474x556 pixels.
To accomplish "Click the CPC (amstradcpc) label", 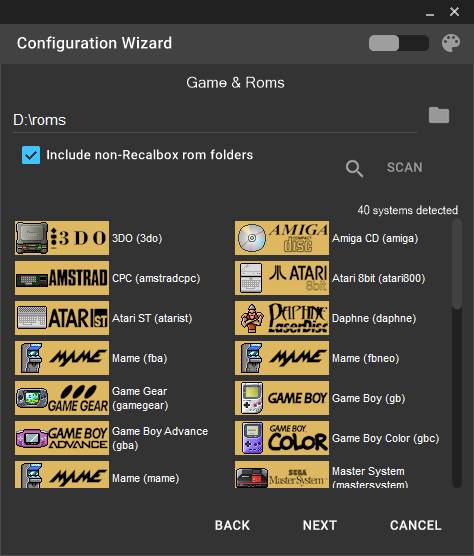I will point(156,278).
